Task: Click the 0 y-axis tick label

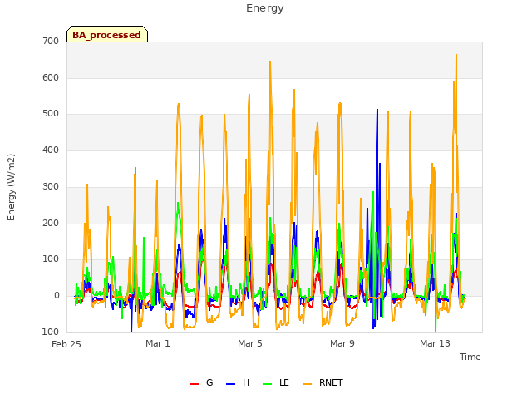Action: (x=57, y=296)
